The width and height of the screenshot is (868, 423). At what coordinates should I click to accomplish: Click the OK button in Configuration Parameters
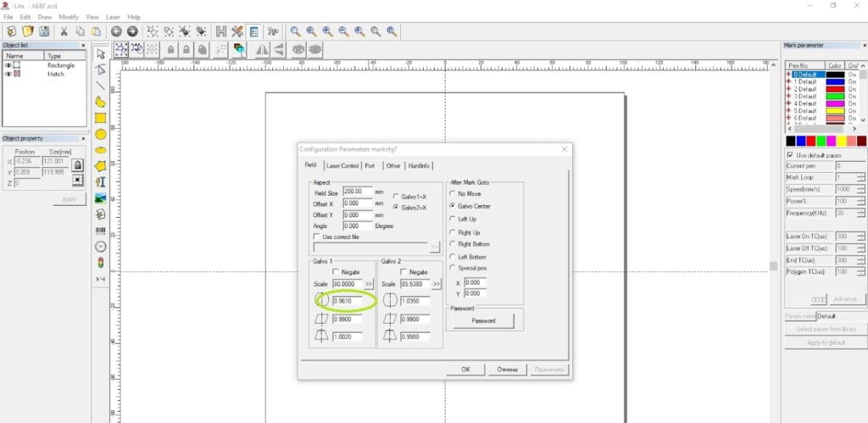tap(465, 370)
